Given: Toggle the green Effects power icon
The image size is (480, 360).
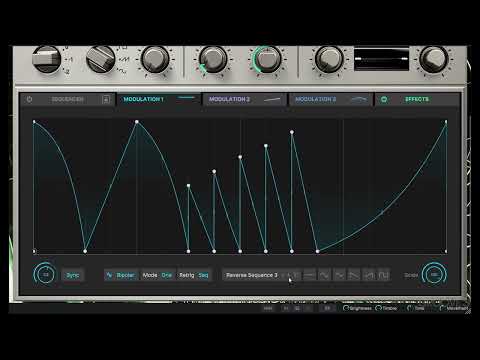Looking at the screenshot, I should (384, 99).
